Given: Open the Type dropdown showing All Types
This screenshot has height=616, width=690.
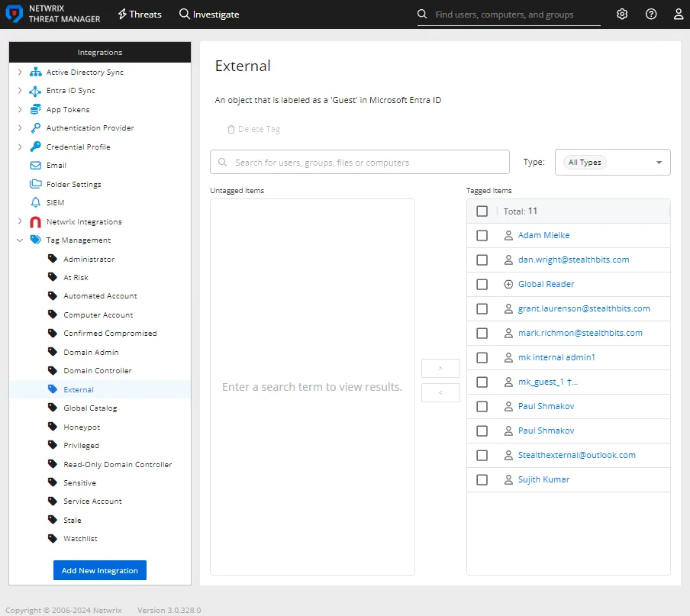Looking at the screenshot, I should point(613,163).
